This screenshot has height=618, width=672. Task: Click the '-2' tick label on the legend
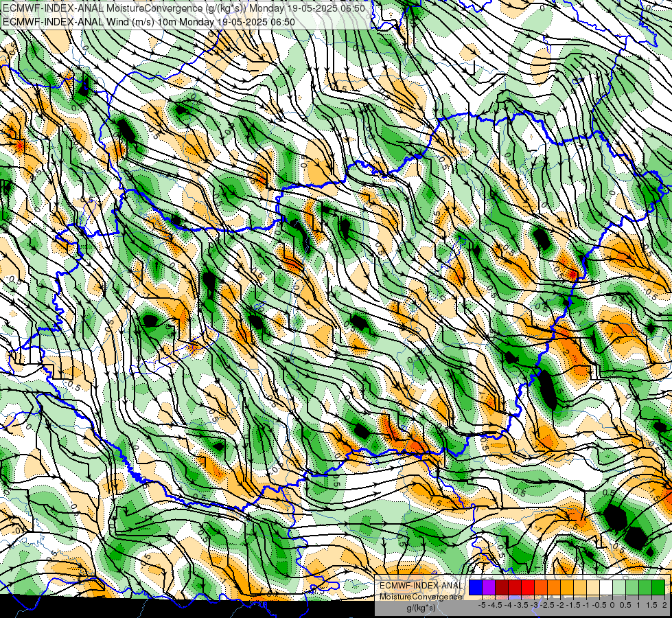(560, 605)
